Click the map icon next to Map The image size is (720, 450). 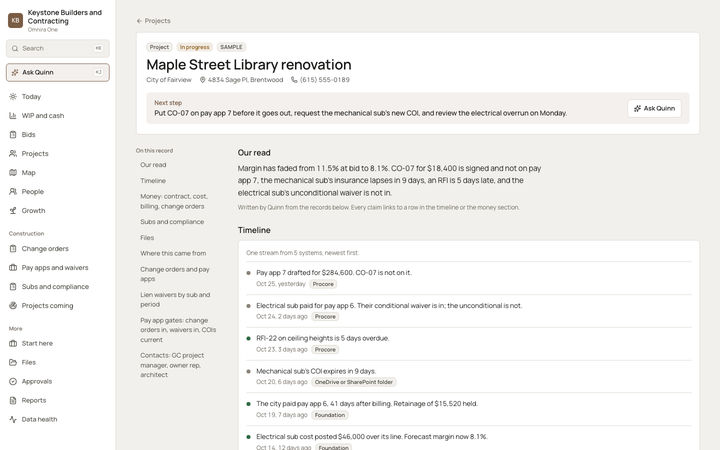13,173
